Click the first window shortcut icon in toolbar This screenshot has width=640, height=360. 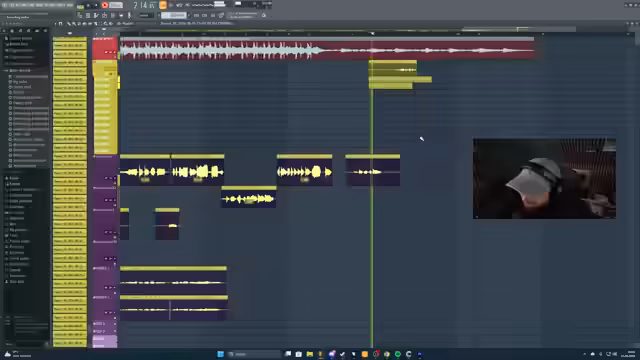(80, 16)
